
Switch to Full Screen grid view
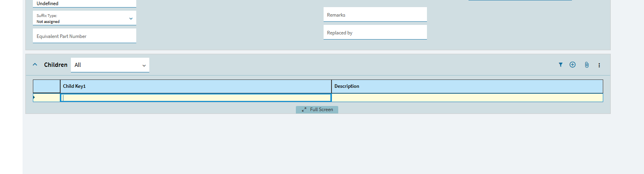[317, 110]
